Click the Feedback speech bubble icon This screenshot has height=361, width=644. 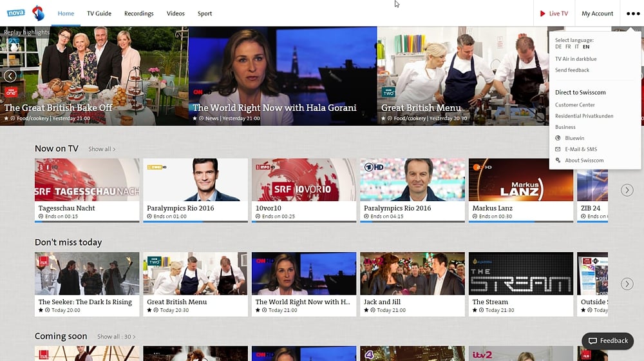click(x=592, y=341)
